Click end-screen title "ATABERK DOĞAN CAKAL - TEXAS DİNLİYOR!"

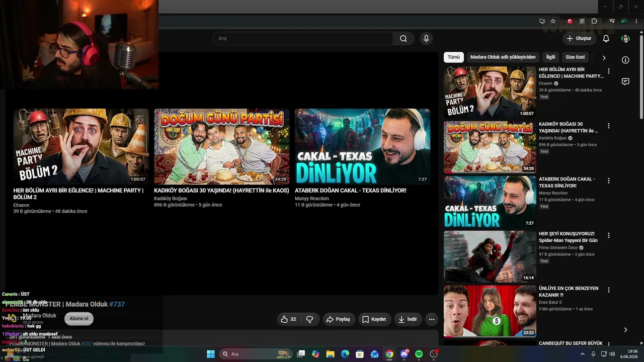351,191
